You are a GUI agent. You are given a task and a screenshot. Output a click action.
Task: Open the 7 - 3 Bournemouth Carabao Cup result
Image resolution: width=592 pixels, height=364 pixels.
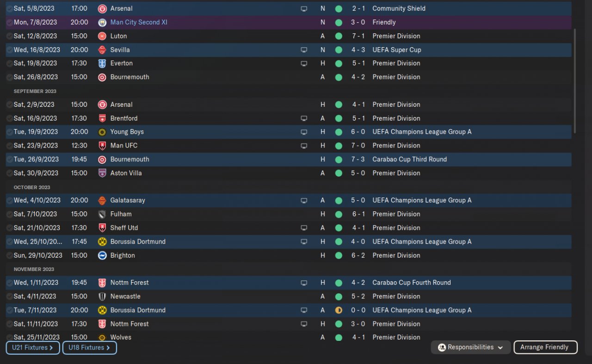pyautogui.click(x=358, y=159)
